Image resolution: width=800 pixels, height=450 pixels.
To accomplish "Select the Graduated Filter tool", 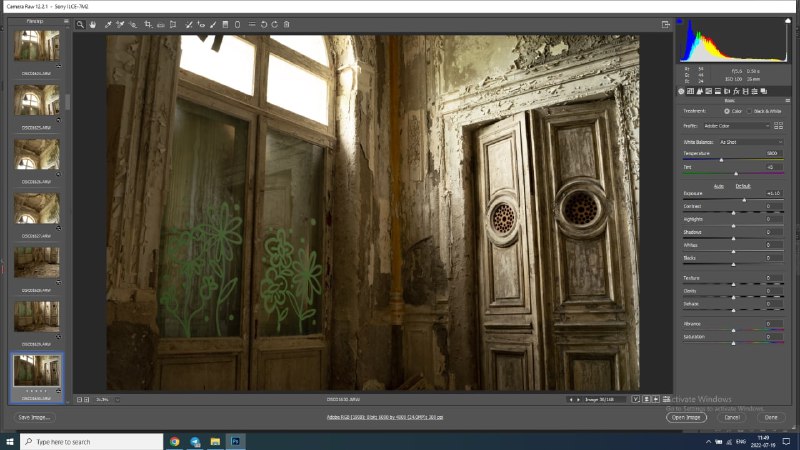I will tap(225, 24).
